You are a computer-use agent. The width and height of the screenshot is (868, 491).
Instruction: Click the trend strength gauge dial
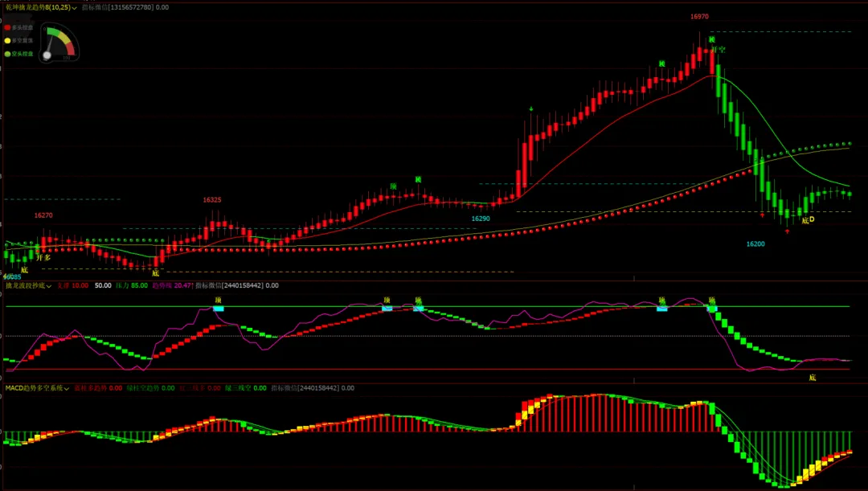tap(59, 43)
